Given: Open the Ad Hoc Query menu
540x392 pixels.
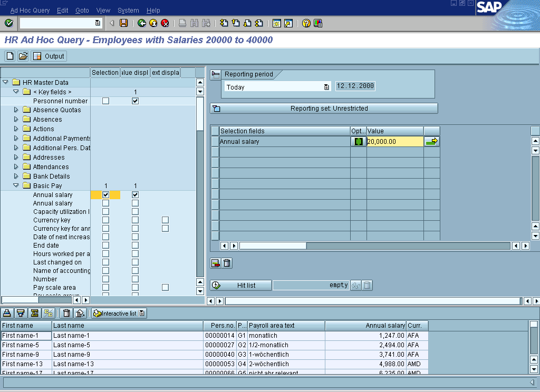Looking at the screenshot, I should tap(30, 11).
